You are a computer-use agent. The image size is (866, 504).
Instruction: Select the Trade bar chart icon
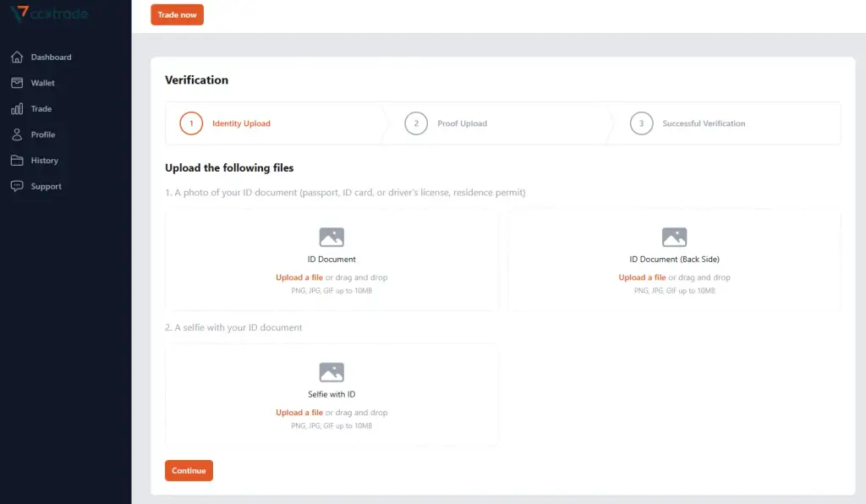[17, 109]
